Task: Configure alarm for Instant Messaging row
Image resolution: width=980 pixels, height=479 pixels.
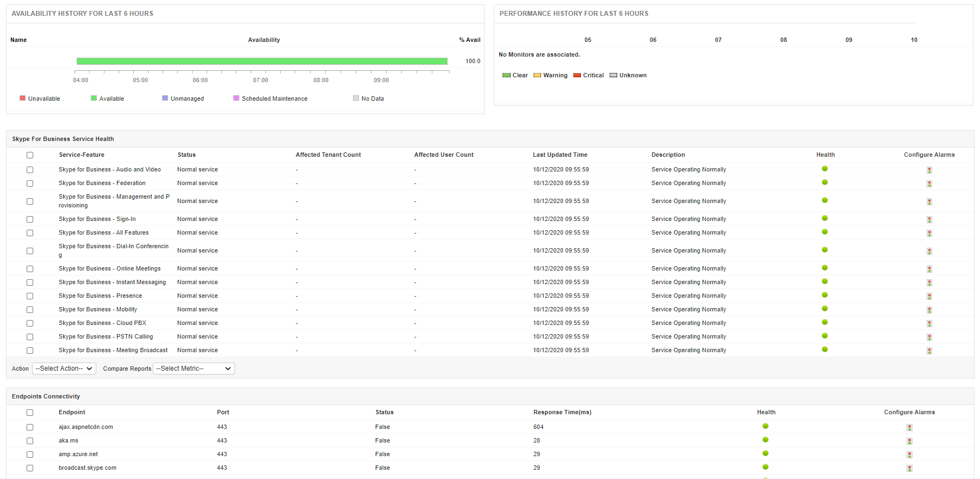Action: point(929,283)
